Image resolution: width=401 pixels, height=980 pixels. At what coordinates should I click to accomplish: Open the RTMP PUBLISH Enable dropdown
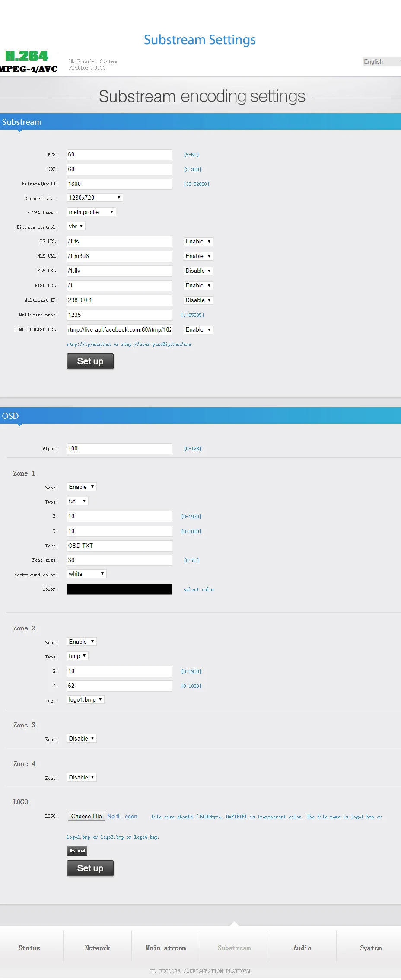point(198,330)
